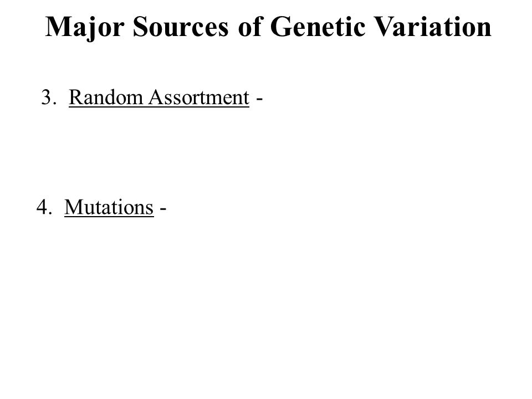
Task: Place cursor at dash after Random Assortment
Action: (259, 99)
